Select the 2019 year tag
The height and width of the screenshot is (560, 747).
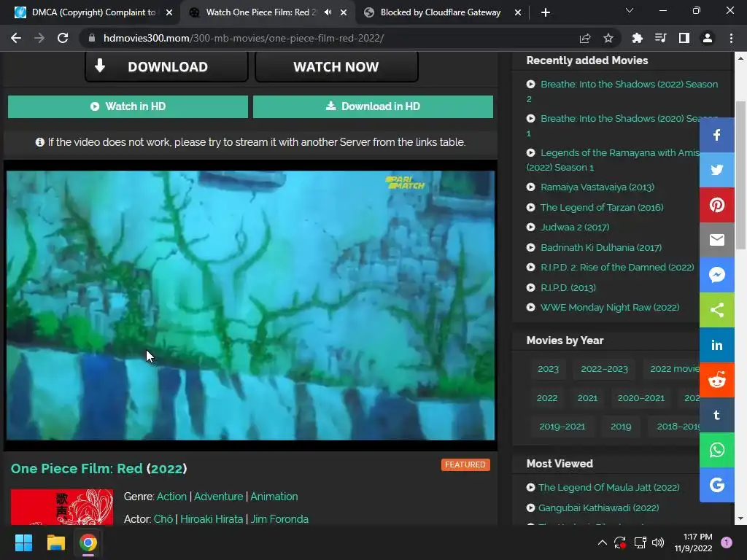pos(621,427)
